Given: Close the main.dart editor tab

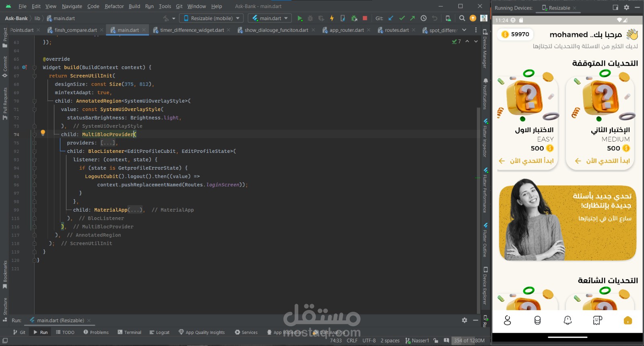Looking at the screenshot, I should [x=144, y=30].
